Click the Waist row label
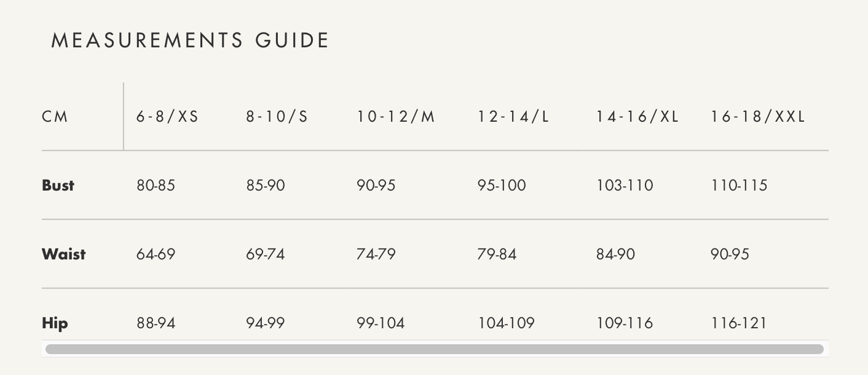Image resolution: width=868 pixels, height=375 pixels. click(63, 255)
